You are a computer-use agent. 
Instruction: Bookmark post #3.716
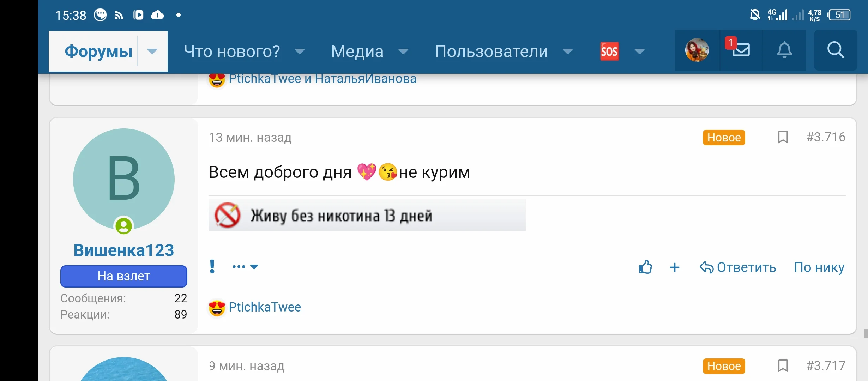(x=783, y=137)
